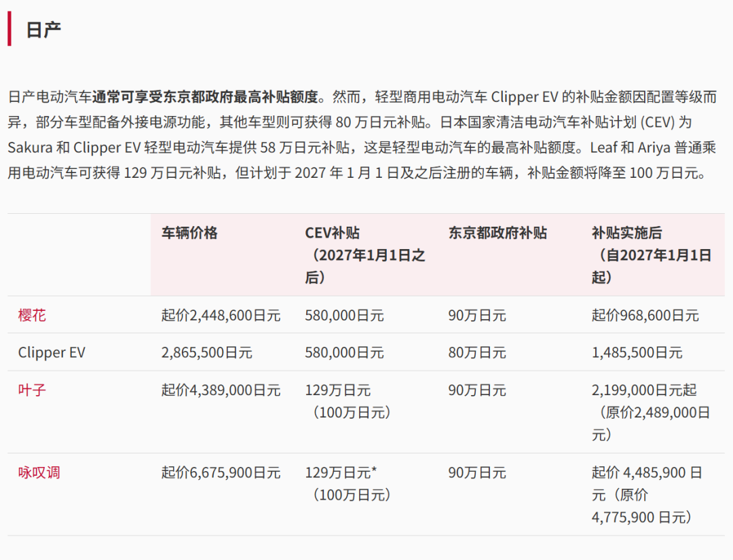Open the 樱花 (Sakura) model link
Viewport: 733px width, 560px height.
click(32, 315)
